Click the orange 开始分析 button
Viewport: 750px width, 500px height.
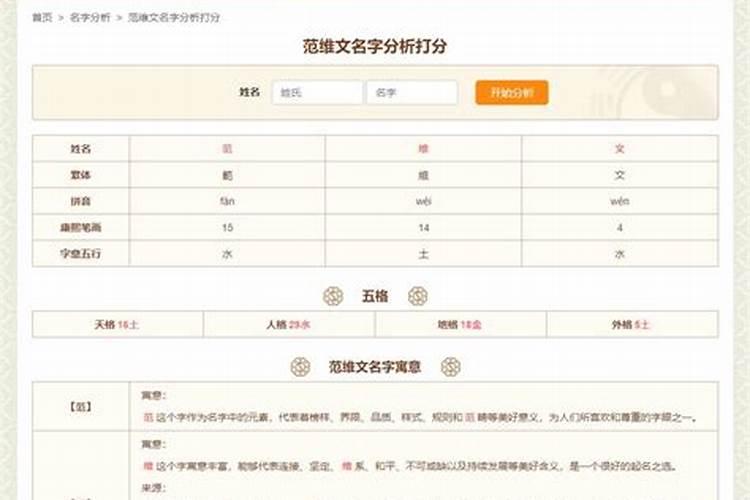click(512, 92)
